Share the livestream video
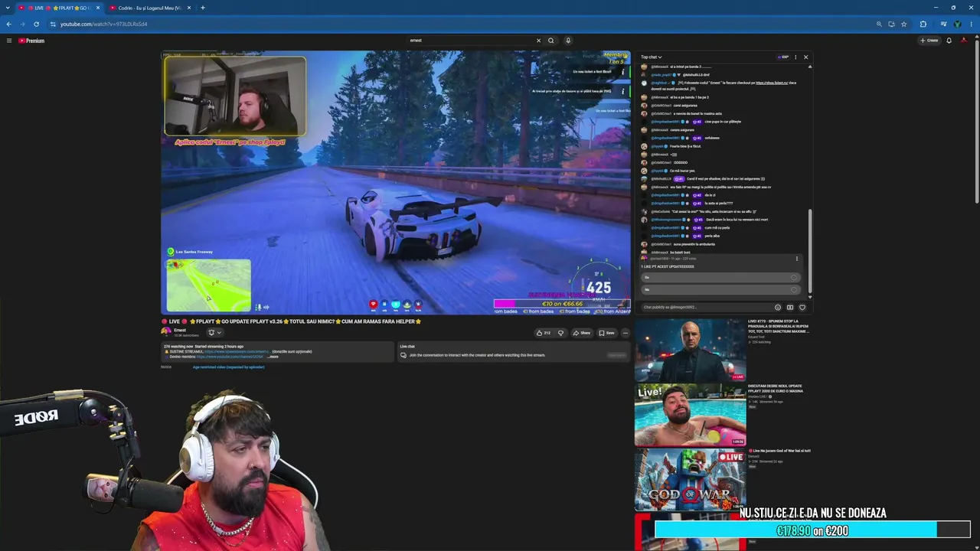The width and height of the screenshot is (980, 551). coord(582,333)
